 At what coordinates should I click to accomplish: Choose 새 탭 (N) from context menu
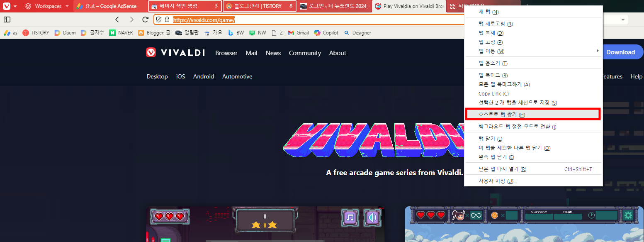pos(533,12)
